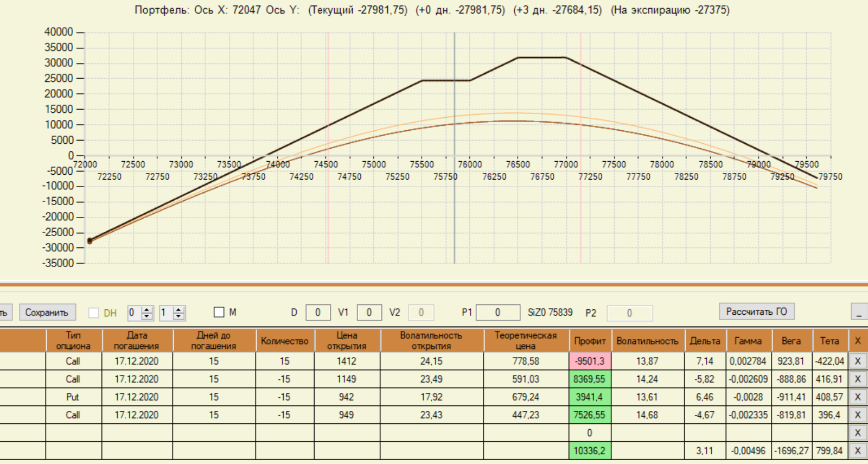
Task: Click the X column header in the table
Action: point(858,341)
